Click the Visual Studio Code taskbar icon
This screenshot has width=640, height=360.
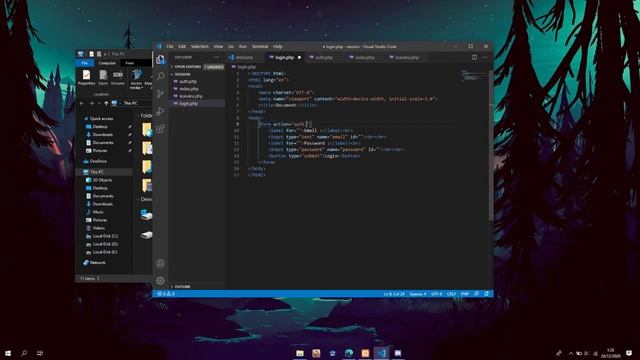pos(382,353)
